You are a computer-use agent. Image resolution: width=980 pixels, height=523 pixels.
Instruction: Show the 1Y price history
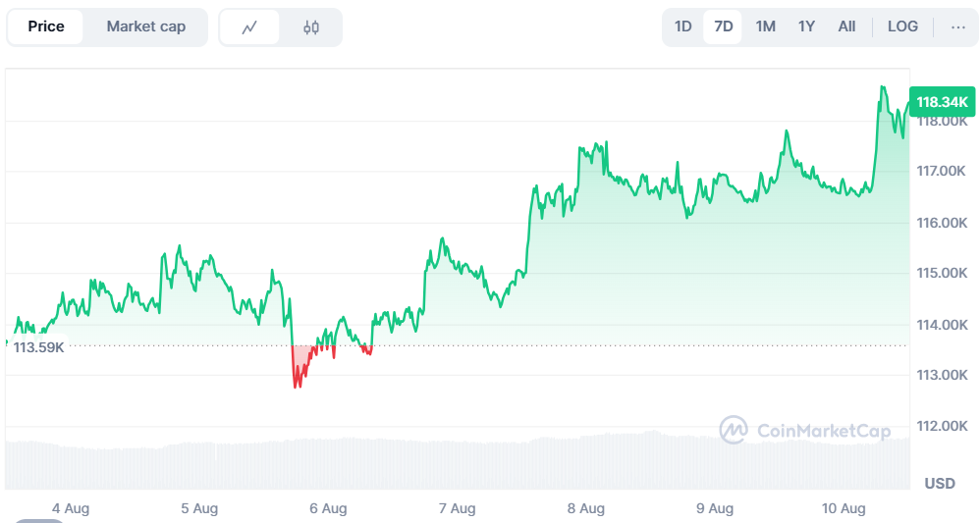806,26
